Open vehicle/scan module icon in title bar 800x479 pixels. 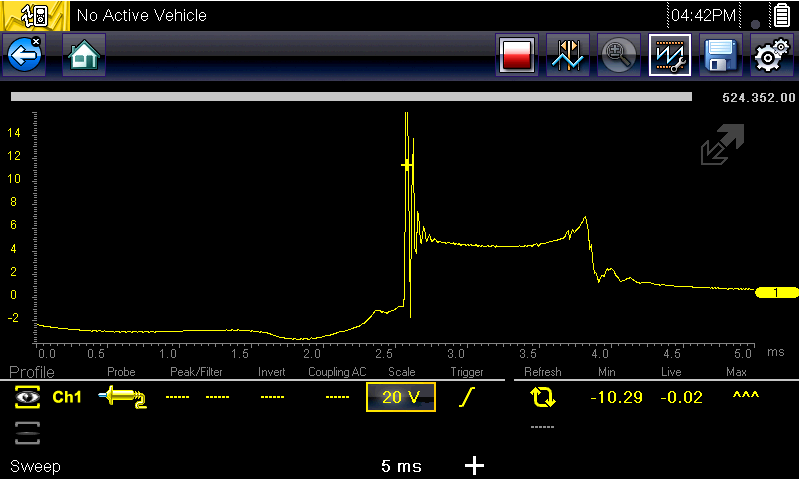tap(35, 15)
